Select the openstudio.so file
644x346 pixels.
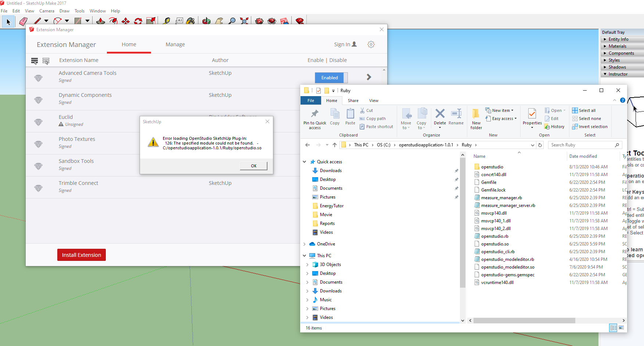click(495, 244)
